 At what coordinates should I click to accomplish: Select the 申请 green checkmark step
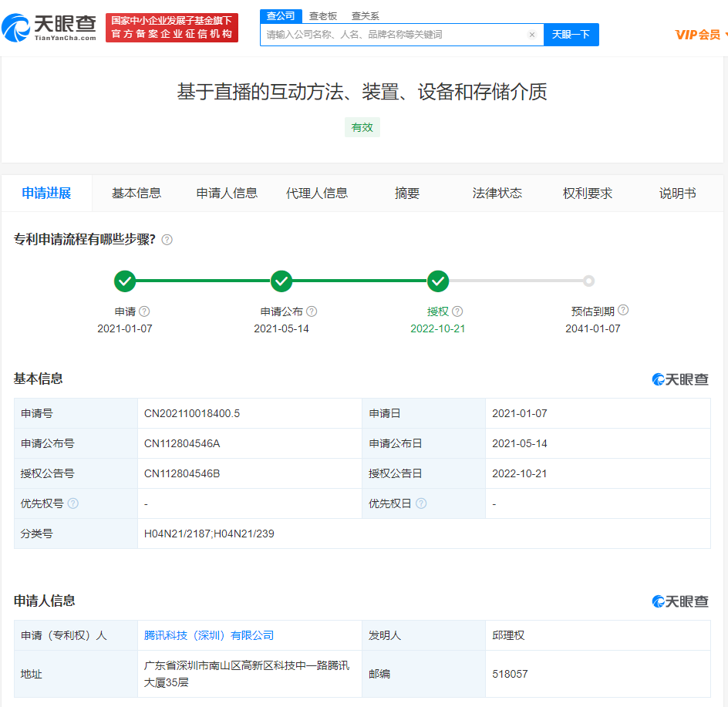pyautogui.click(x=125, y=281)
